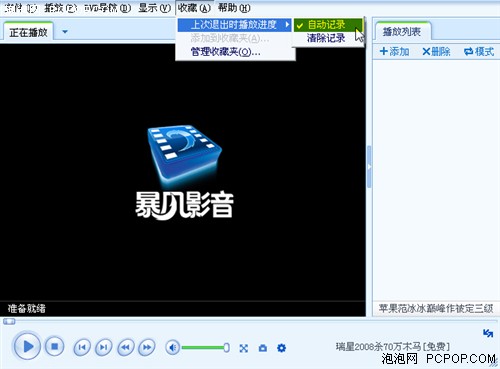This screenshot has height=369, width=500.
Task: Select the 播放列表 playlist tab
Action: 402,32
